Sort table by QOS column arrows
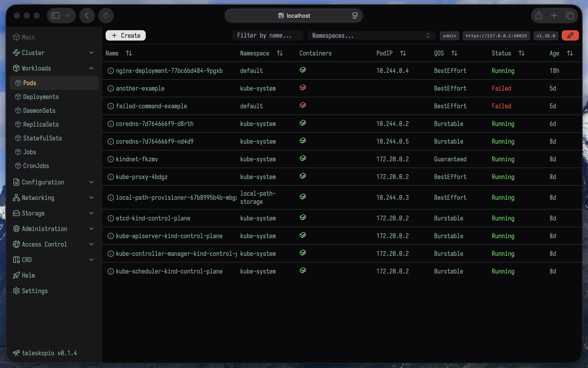588x368 pixels. tap(454, 53)
